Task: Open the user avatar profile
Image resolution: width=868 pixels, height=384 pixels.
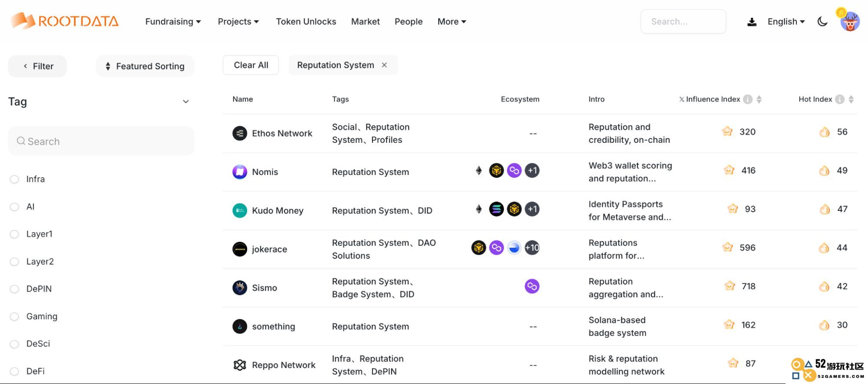Action: pyautogui.click(x=850, y=21)
